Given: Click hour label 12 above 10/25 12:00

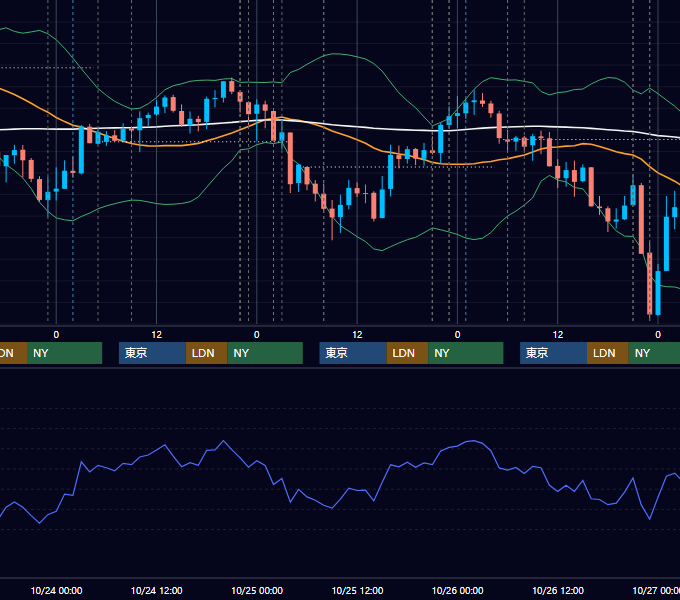Looking at the screenshot, I should click(x=357, y=335).
